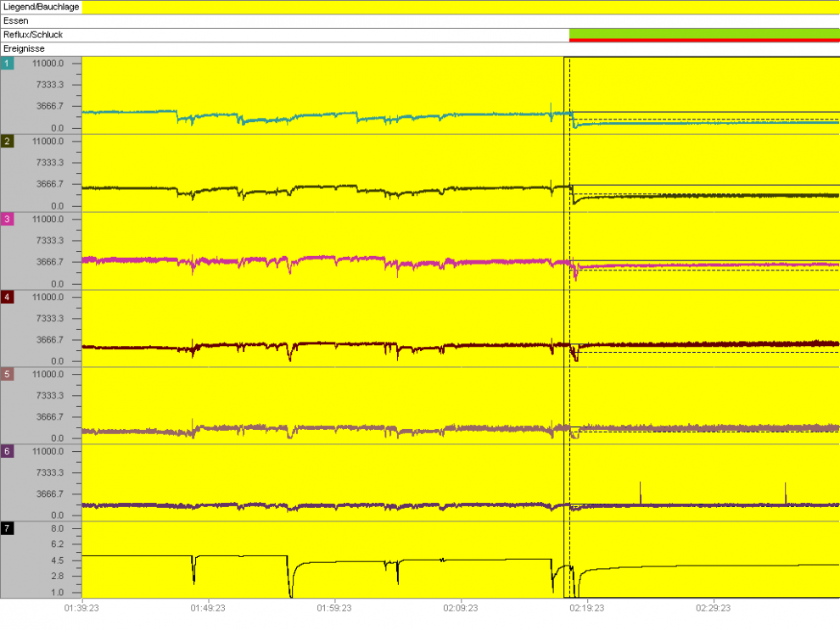Select the Reflux/Schluck row label
Viewport: 840px width, 630px height.
tap(33, 35)
